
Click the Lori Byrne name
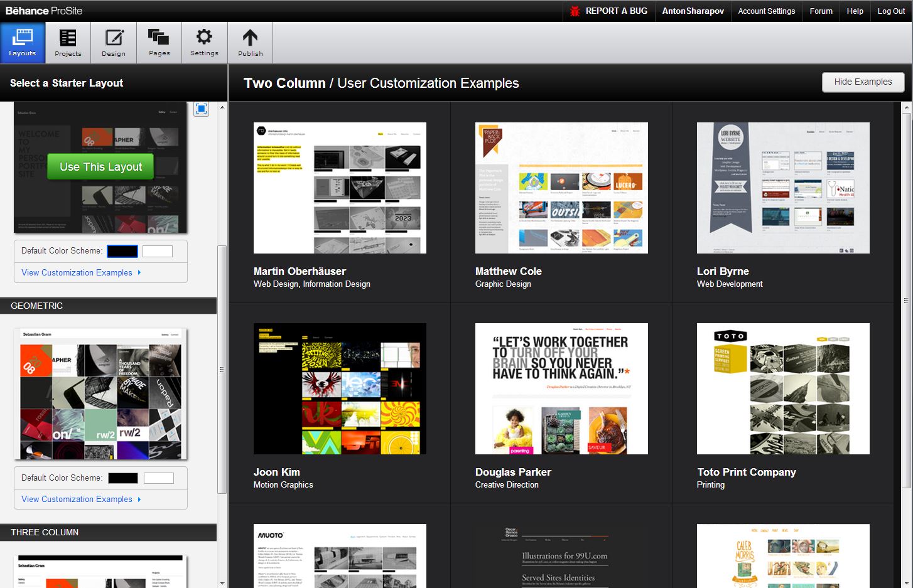point(723,271)
